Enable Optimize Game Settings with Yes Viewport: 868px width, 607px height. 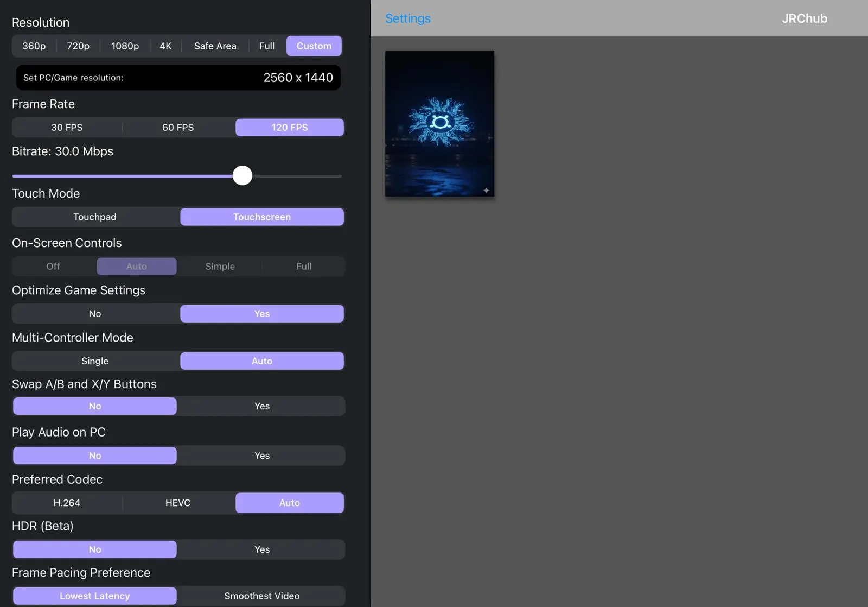(x=262, y=314)
